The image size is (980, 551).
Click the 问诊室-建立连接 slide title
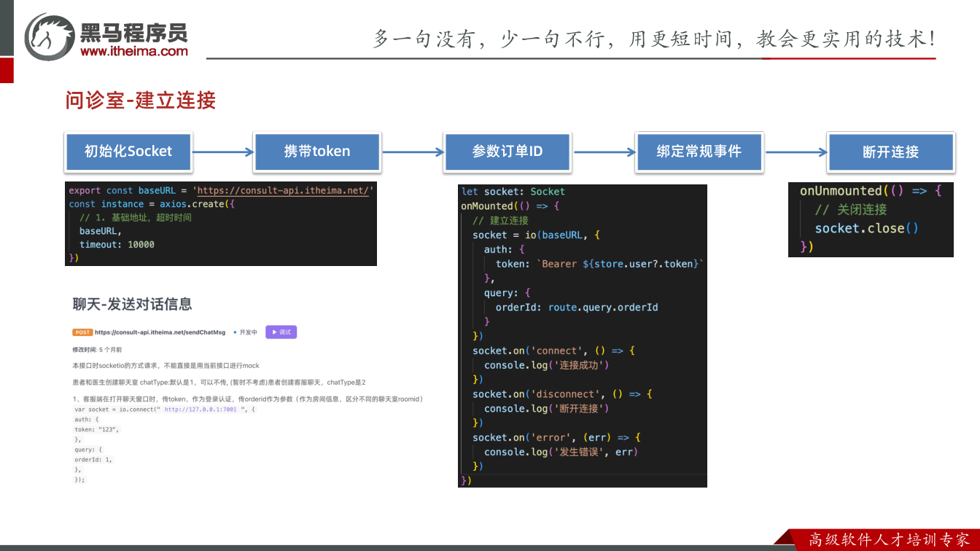(x=141, y=100)
